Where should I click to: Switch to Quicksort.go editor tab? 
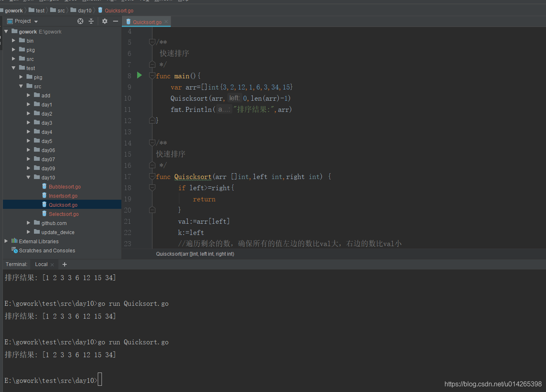click(147, 22)
